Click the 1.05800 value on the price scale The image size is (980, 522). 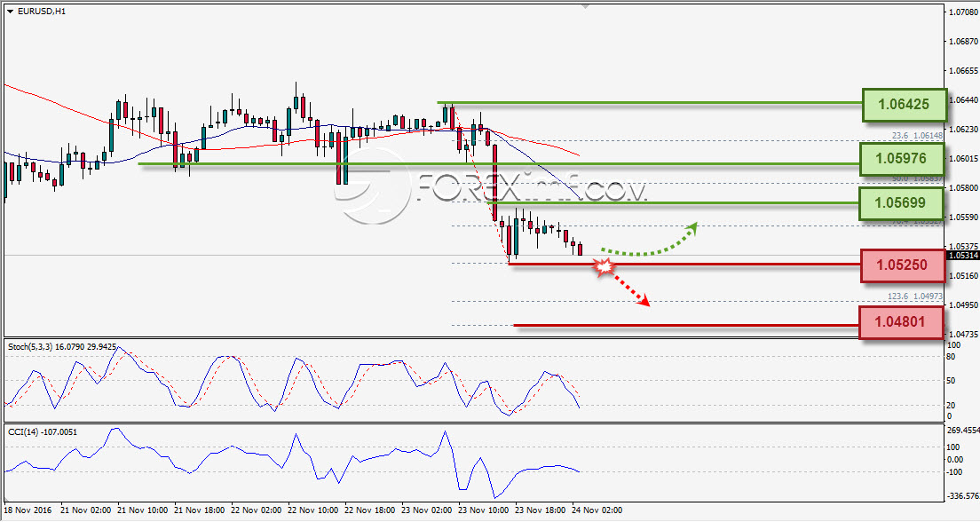(x=963, y=187)
